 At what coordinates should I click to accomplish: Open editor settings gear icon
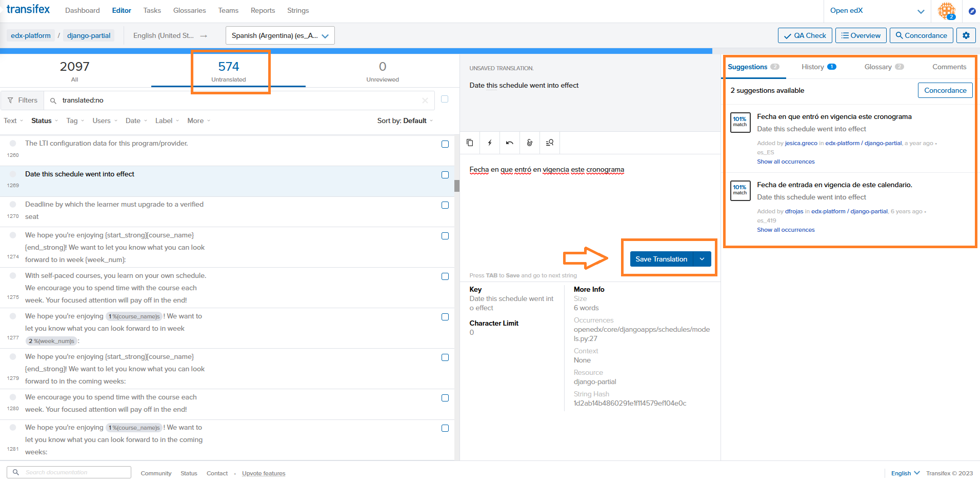[966, 35]
